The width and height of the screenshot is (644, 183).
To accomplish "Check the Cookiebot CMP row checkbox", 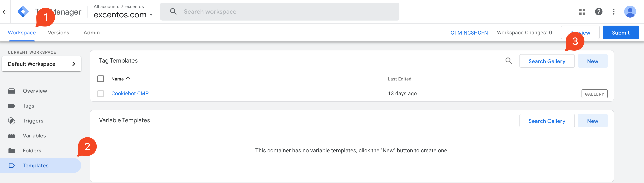I will 100,94.
